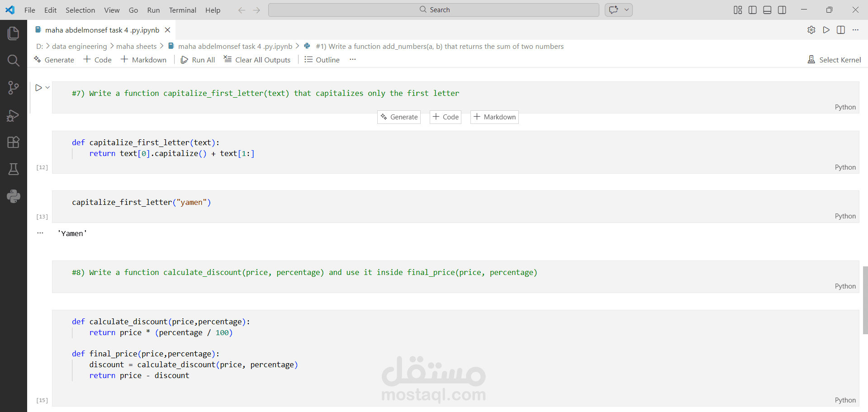The height and width of the screenshot is (412, 868).
Task: Click breadcrumb 'maha sheets'
Action: (136, 46)
